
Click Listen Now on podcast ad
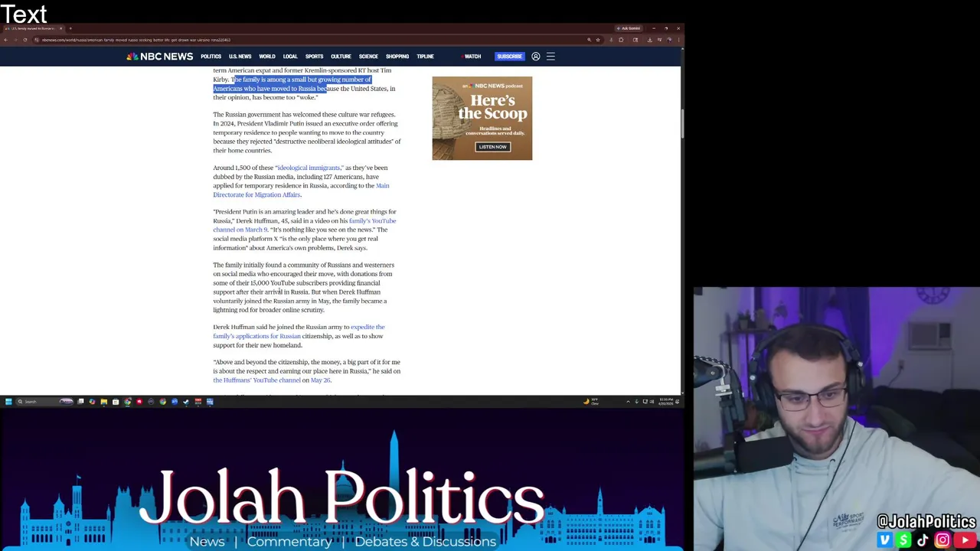pyautogui.click(x=492, y=147)
